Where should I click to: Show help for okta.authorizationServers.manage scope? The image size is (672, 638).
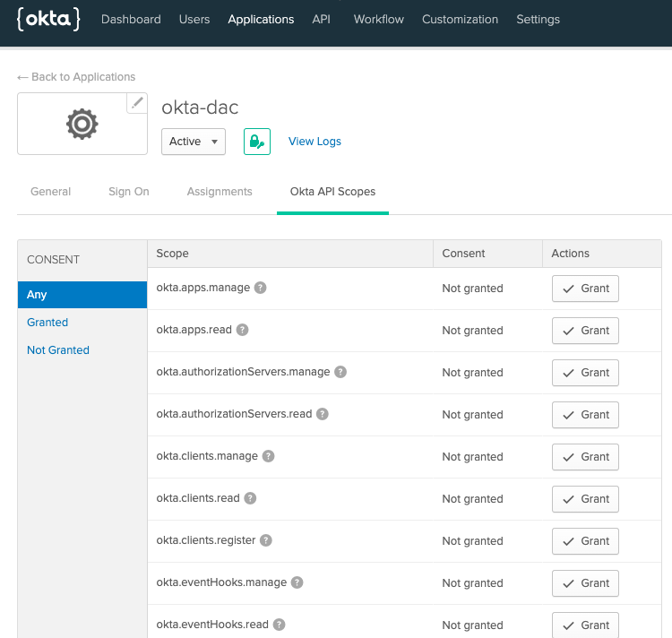(340, 372)
